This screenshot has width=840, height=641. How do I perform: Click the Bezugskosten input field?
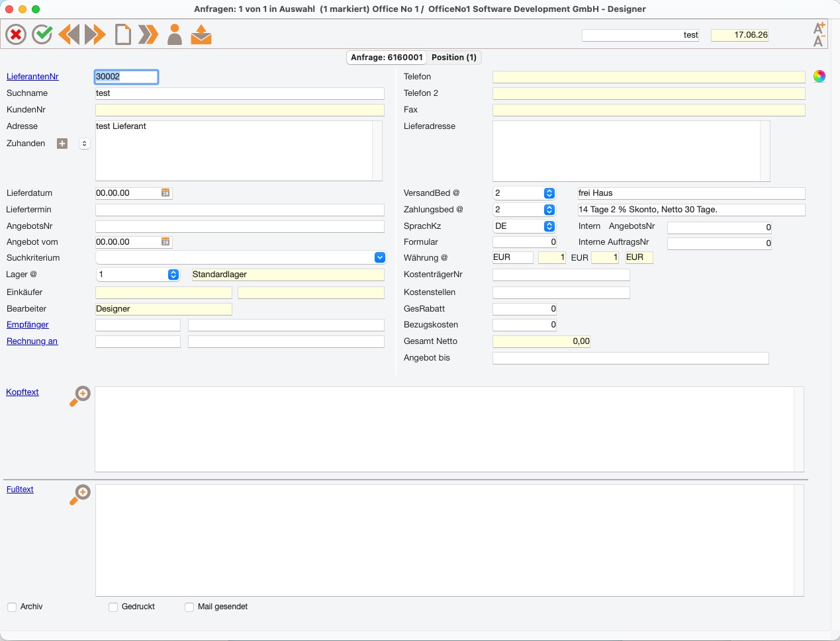point(524,325)
